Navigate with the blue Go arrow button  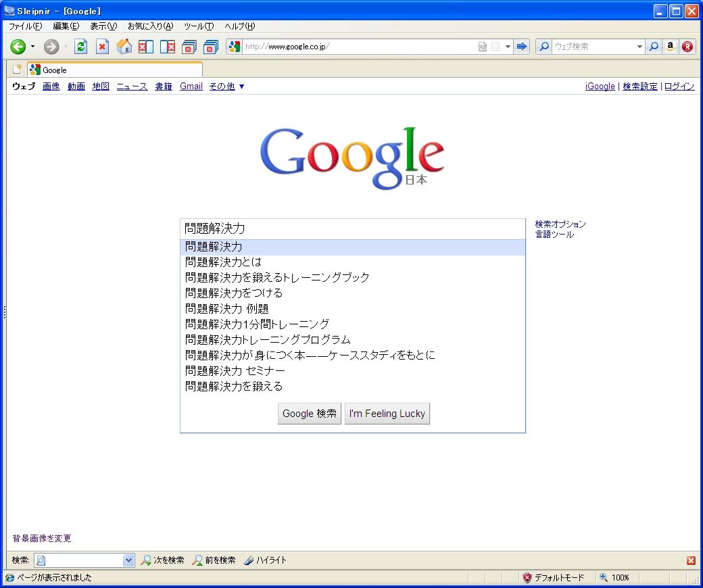[521, 47]
